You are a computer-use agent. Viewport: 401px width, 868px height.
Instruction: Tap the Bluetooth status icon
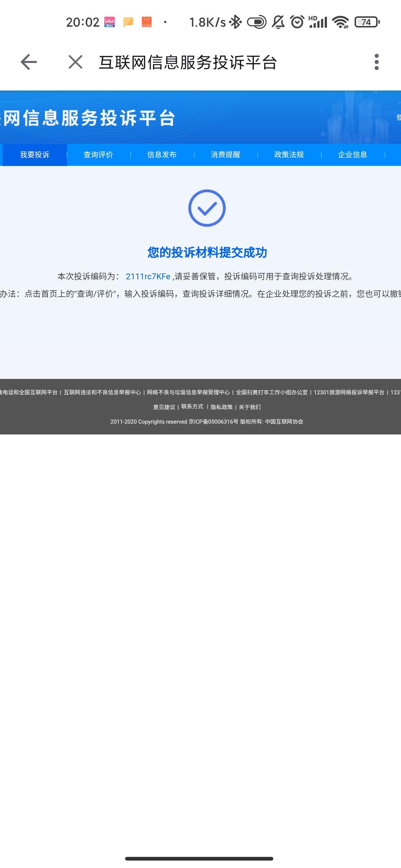pos(235,22)
